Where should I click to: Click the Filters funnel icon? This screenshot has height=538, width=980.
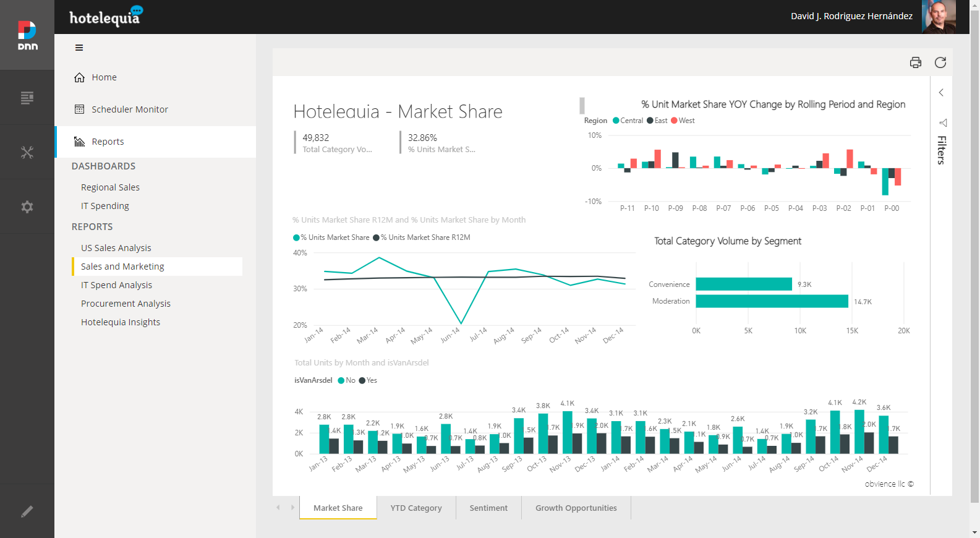(943, 122)
